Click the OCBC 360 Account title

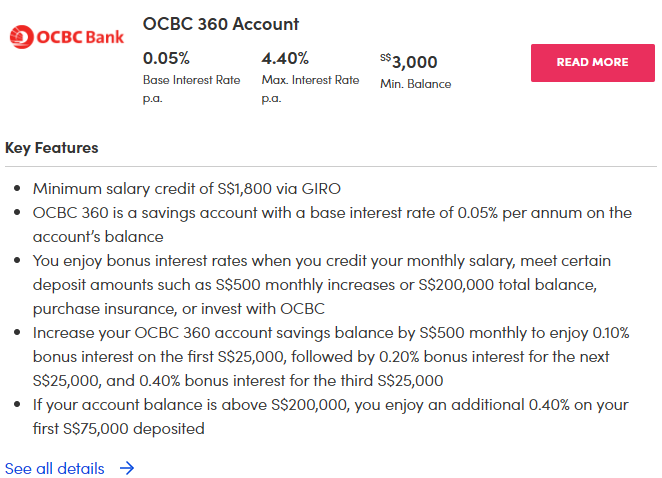click(221, 24)
